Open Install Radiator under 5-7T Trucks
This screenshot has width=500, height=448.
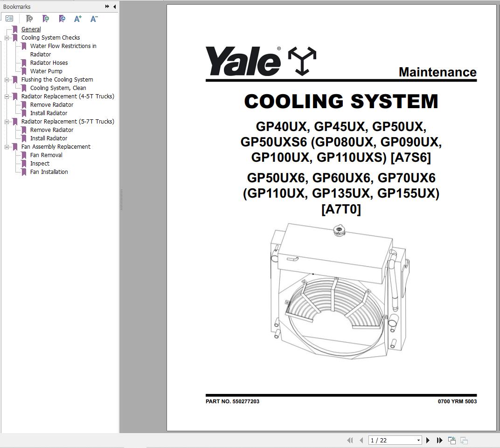click(49, 138)
